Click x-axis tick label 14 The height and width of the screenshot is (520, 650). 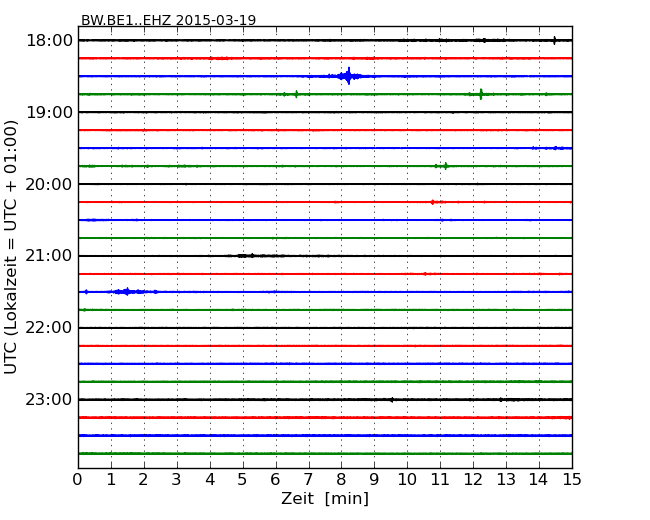coord(538,480)
